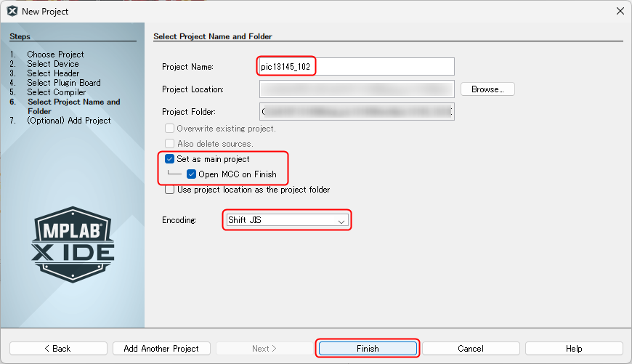632x364 pixels.
Task: Click the Project Name input field
Action: [357, 67]
